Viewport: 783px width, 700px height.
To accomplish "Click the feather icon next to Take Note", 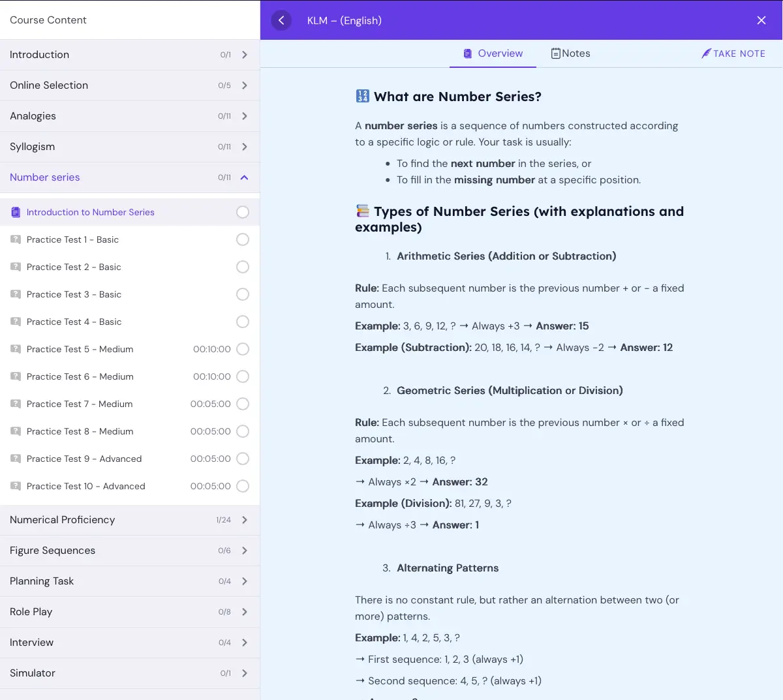I will 706,53.
